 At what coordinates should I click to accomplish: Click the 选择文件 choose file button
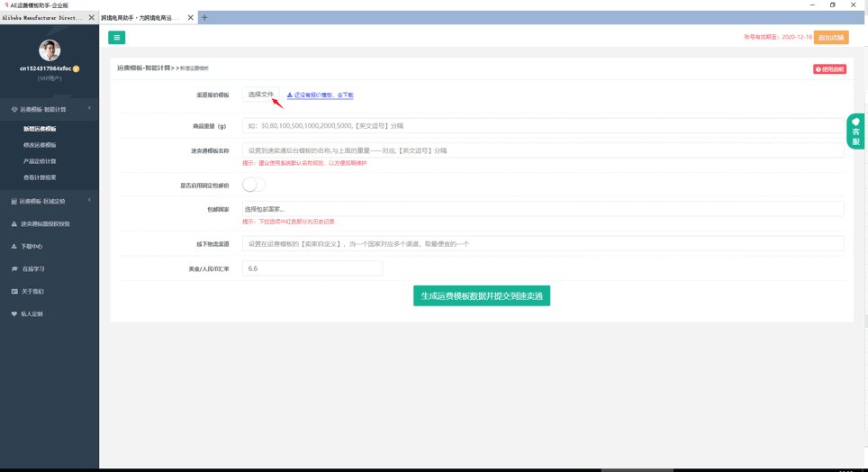coord(260,95)
